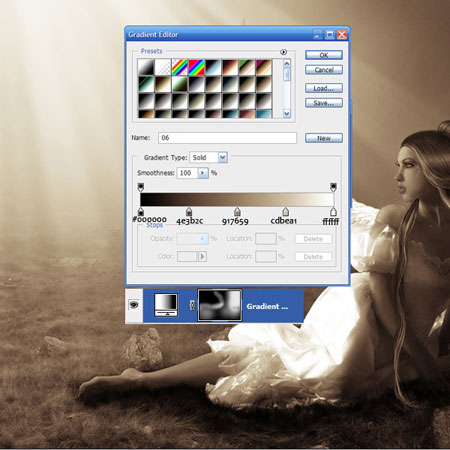Select the 4e3b2c color stop
The width and height of the screenshot is (450, 450).
(x=189, y=212)
